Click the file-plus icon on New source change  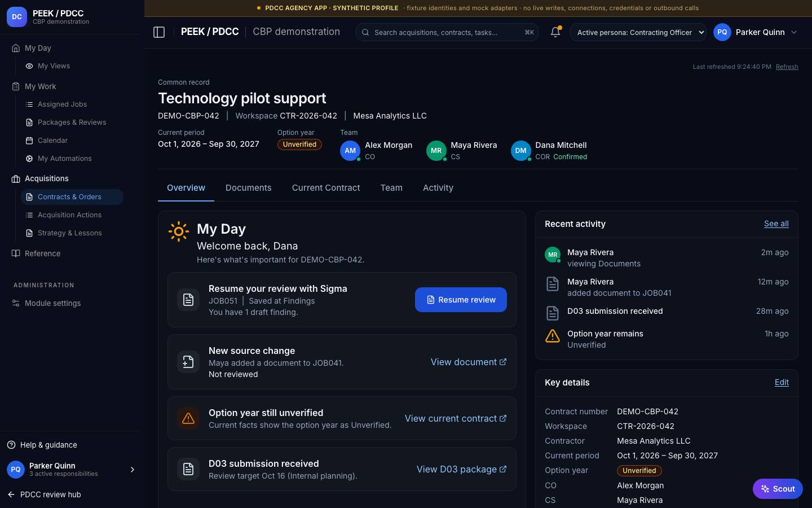tap(188, 362)
